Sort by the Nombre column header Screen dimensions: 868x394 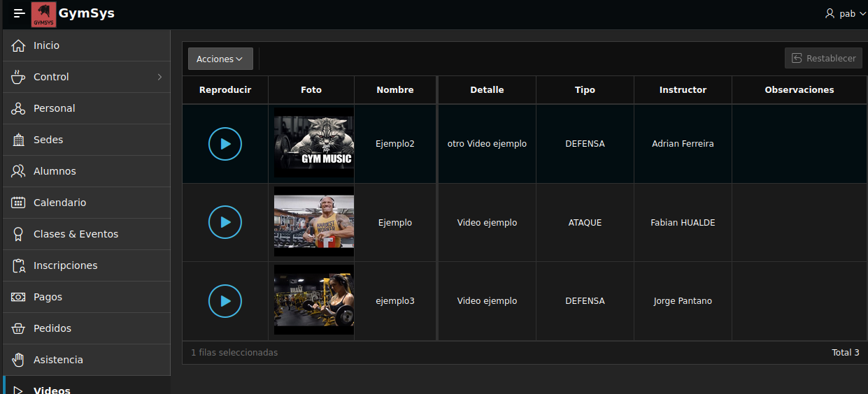[x=395, y=89]
